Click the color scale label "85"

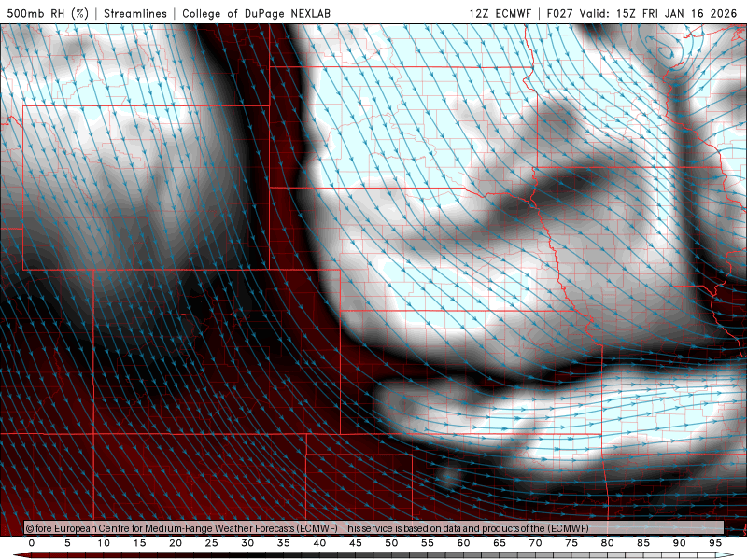coord(643,543)
